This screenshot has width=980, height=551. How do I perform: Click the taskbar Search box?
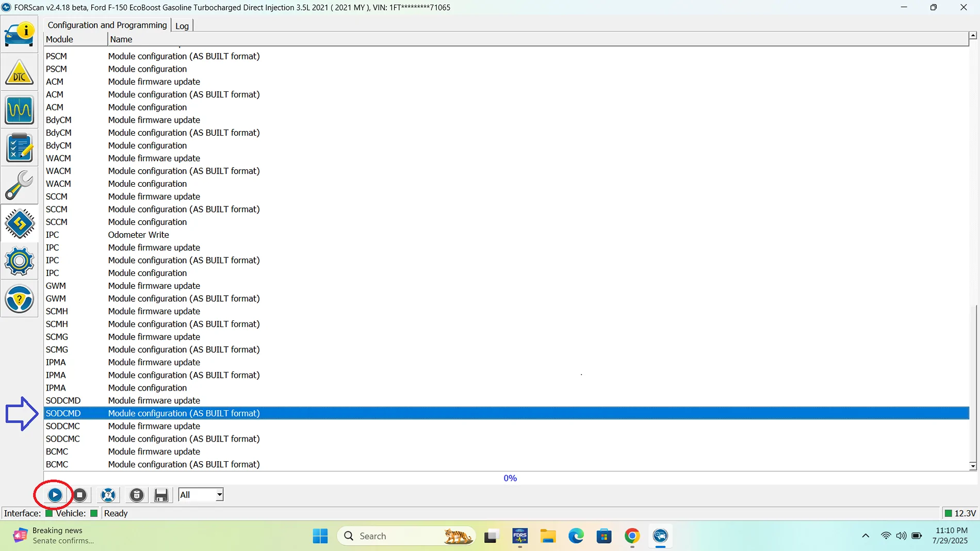pyautogui.click(x=406, y=536)
